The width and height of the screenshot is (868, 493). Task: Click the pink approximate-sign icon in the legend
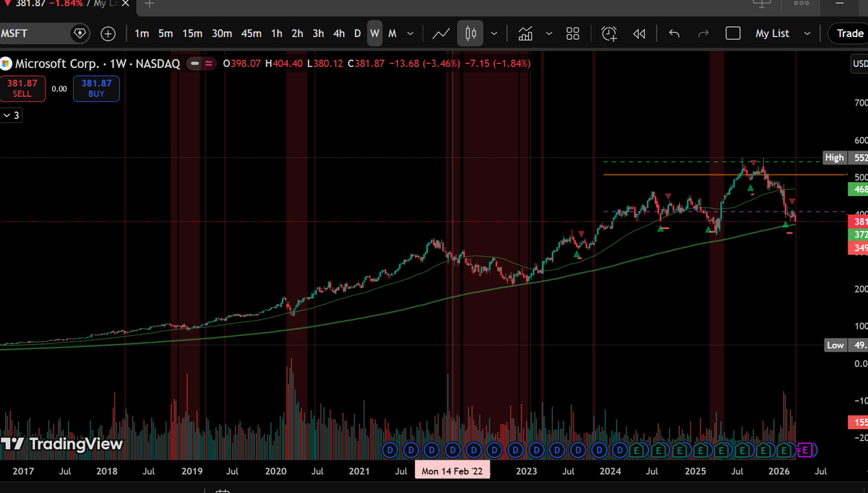(x=210, y=64)
